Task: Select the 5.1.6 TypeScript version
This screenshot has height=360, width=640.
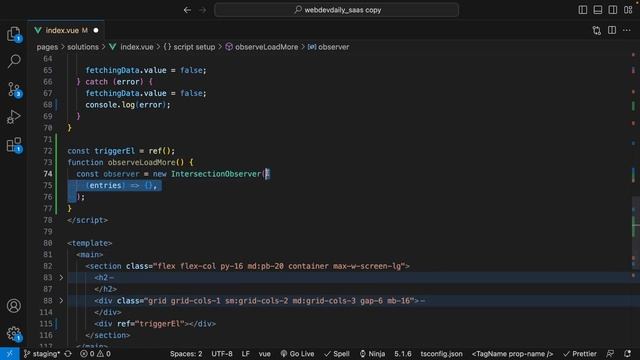Action: (403, 354)
